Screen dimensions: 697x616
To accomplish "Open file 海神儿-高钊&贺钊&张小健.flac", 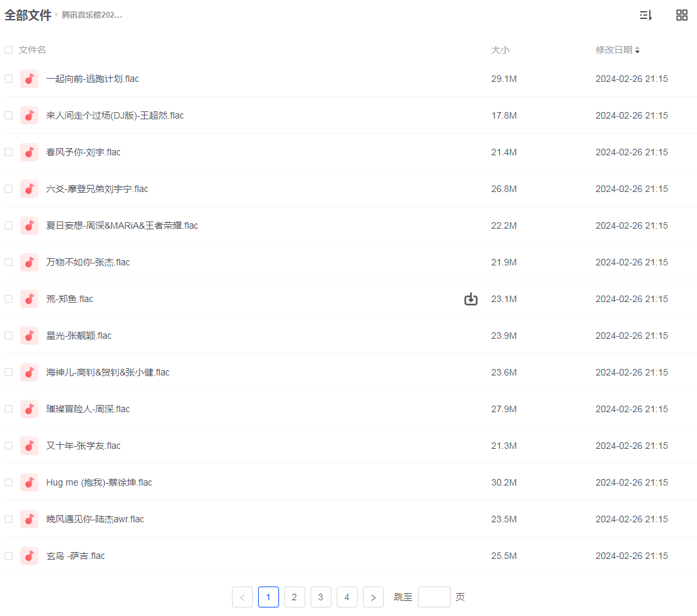I will [108, 372].
